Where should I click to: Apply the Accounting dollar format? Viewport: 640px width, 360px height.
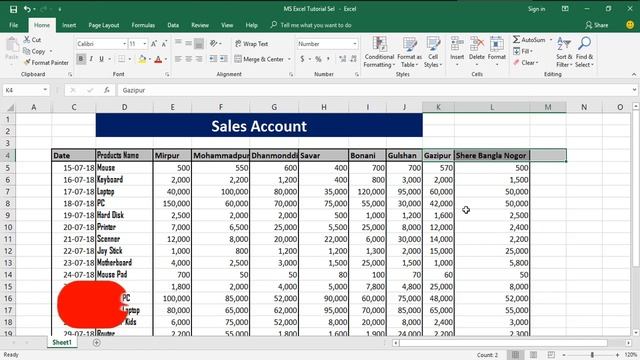[x=302, y=59]
